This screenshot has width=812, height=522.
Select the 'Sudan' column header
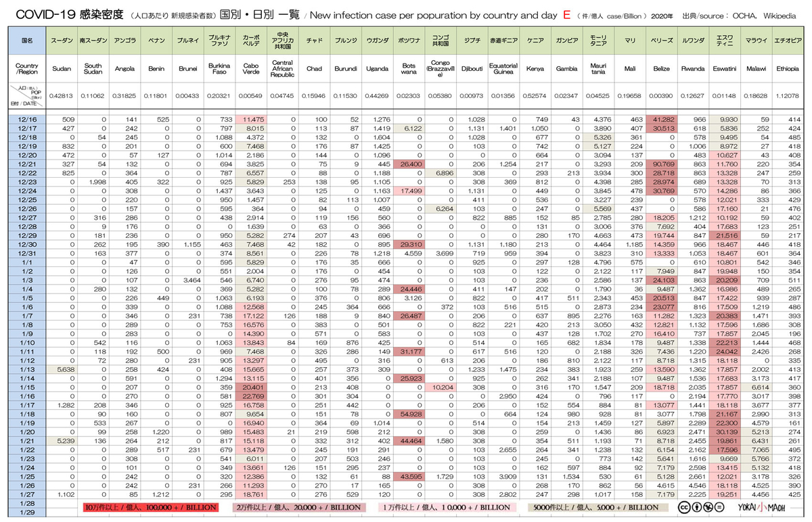[x=62, y=69]
